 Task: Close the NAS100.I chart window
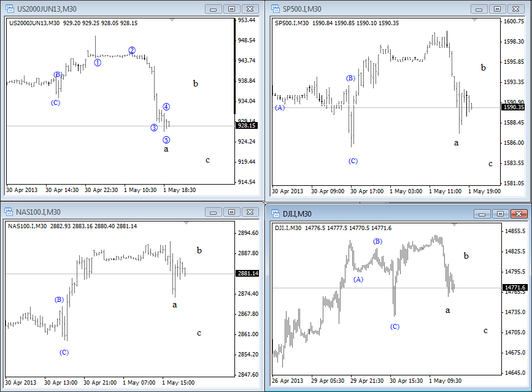(250, 212)
